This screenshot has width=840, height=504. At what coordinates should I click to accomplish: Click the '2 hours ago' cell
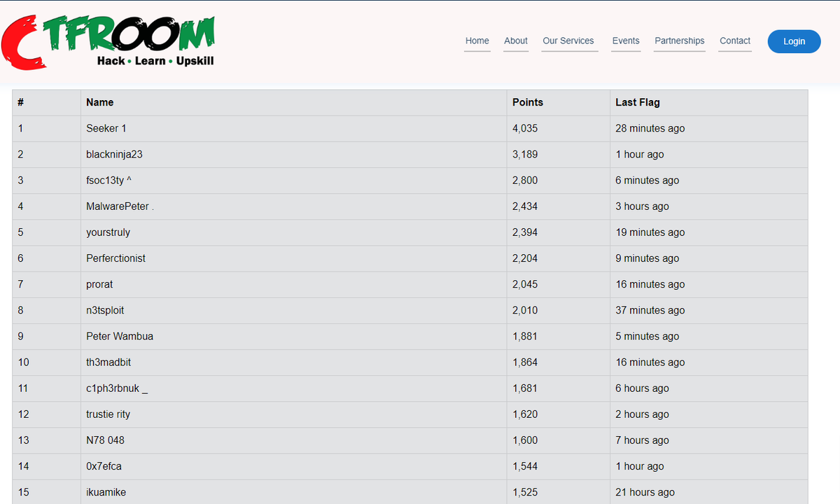708,414
